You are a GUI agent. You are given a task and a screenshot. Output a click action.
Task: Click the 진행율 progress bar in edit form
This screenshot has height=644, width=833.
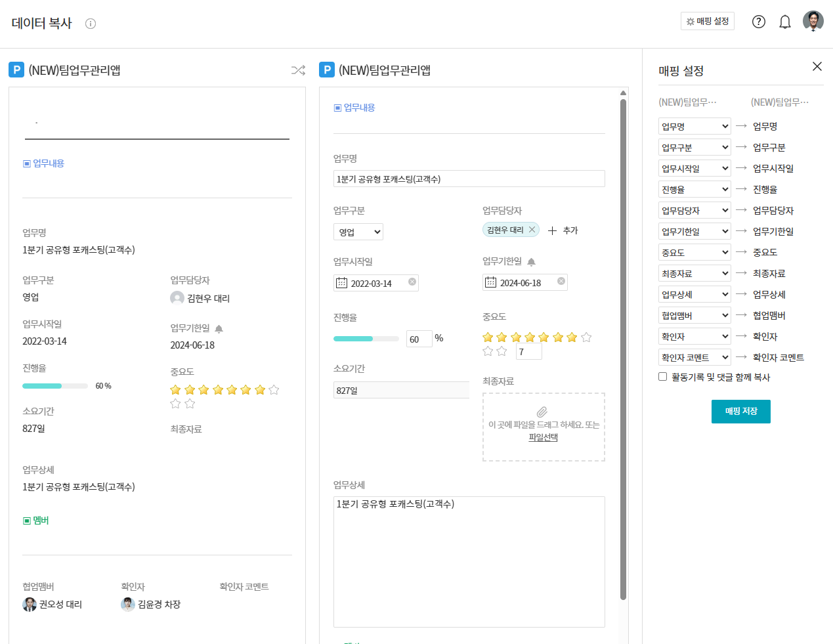[366, 339]
